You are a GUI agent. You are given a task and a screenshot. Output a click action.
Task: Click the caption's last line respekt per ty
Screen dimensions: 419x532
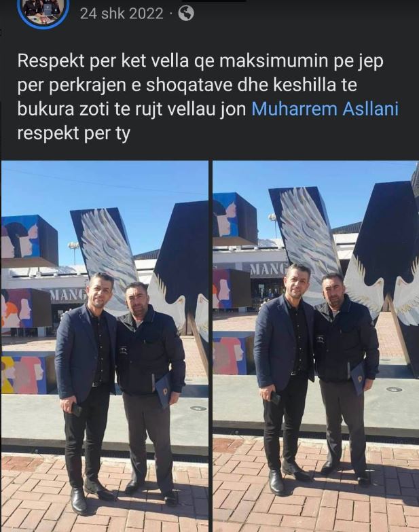click(x=73, y=134)
